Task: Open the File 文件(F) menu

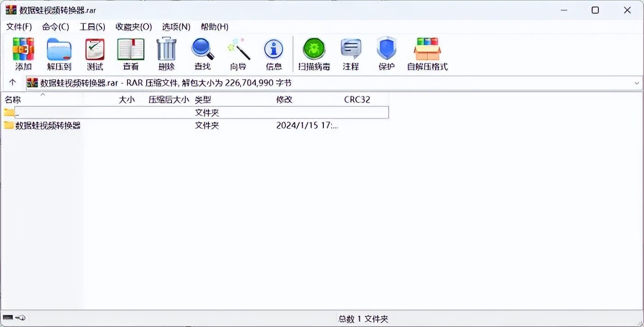Action: coord(19,27)
